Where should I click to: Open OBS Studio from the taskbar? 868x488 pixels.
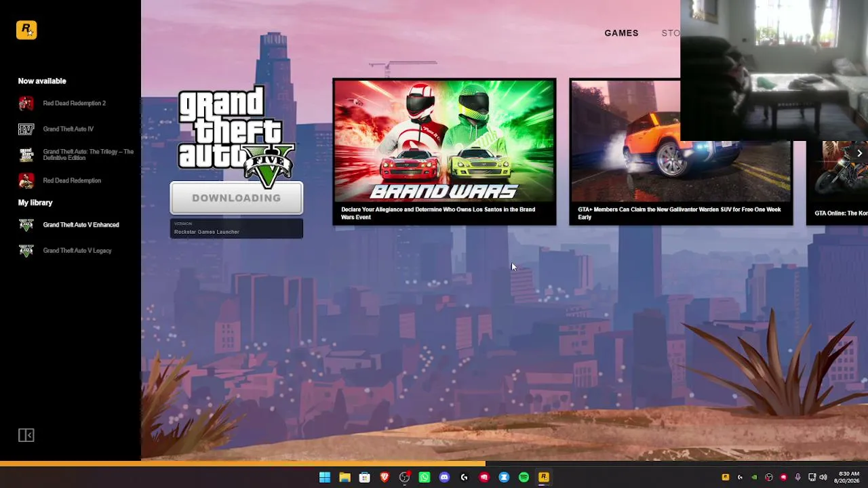[405, 477]
